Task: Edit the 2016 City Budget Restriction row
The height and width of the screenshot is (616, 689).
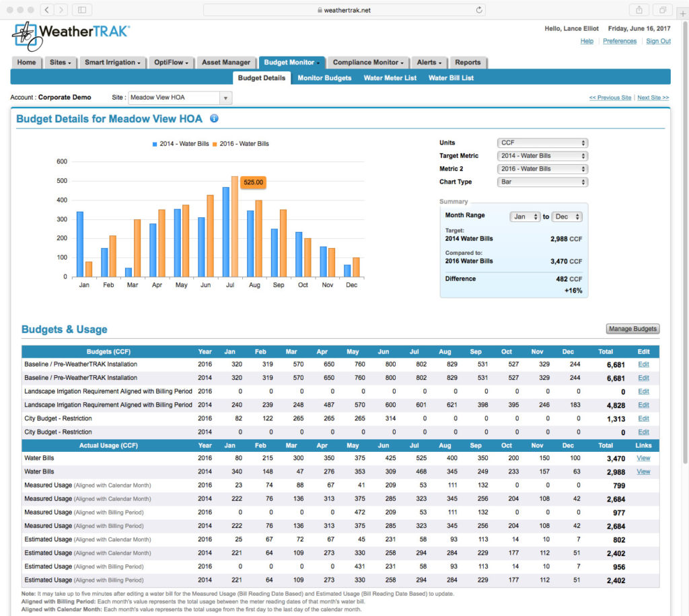Action: tap(643, 419)
